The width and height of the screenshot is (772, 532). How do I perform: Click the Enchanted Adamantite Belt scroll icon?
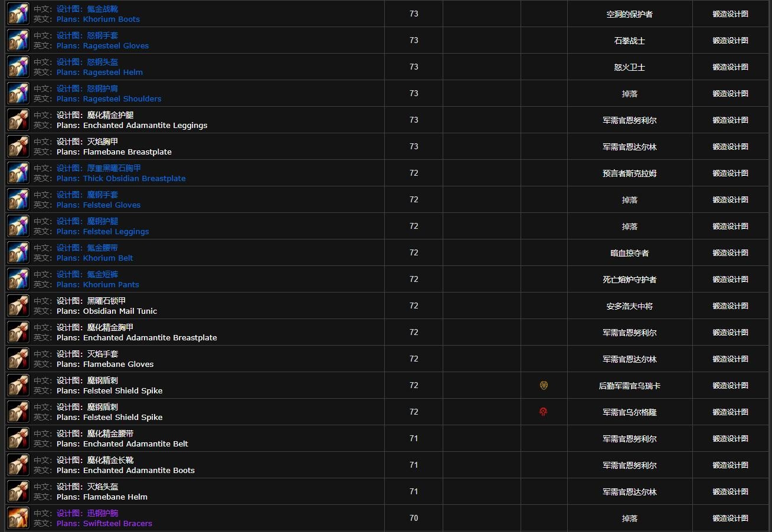coord(18,439)
